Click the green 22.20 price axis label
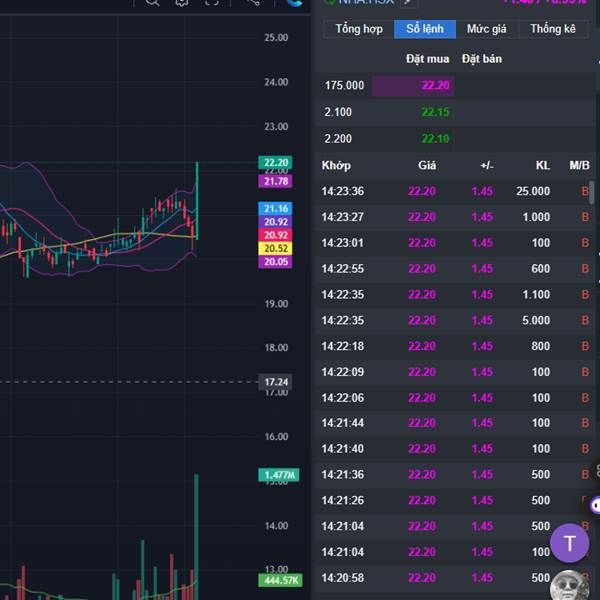Screen dimensions: 600x600 pos(276,162)
